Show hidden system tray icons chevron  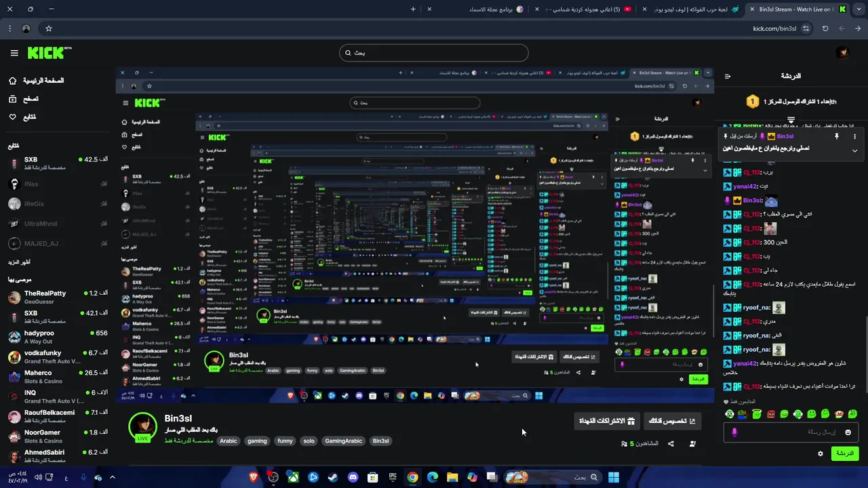tap(113, 477)
